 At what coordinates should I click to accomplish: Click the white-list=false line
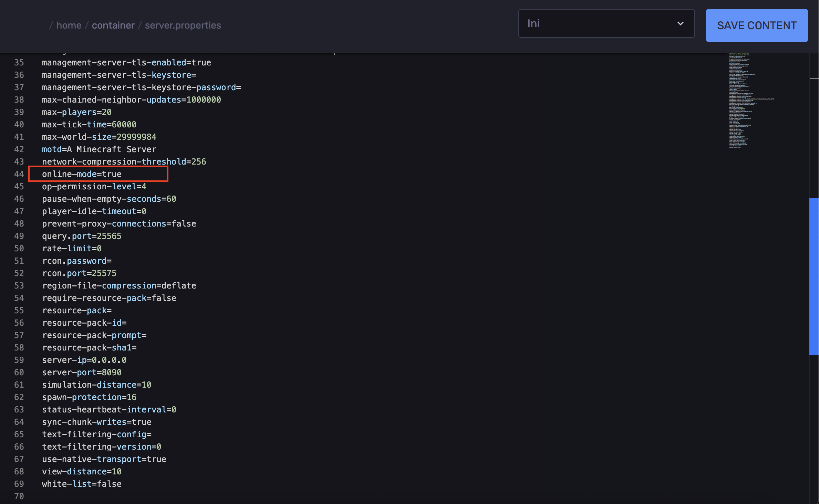[82, 484]
